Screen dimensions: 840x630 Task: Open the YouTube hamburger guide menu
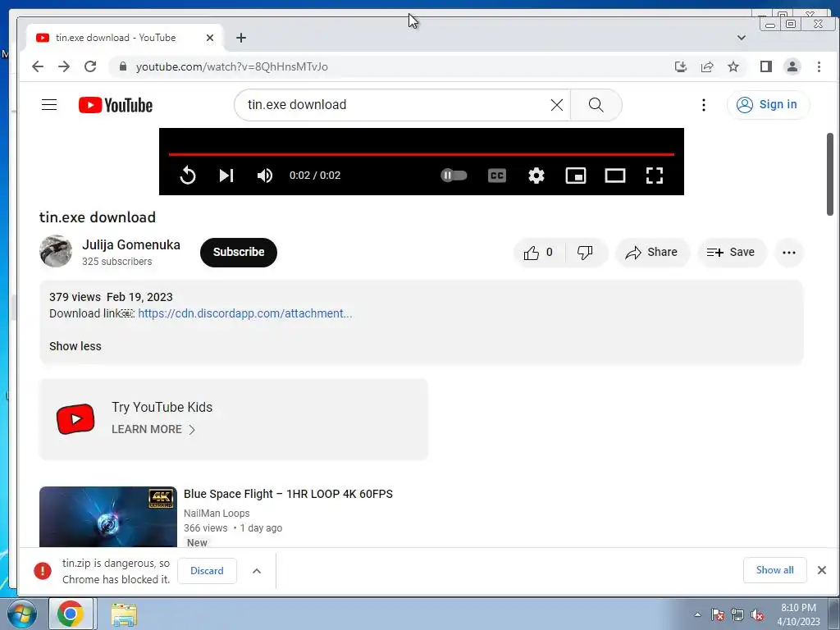49,104
